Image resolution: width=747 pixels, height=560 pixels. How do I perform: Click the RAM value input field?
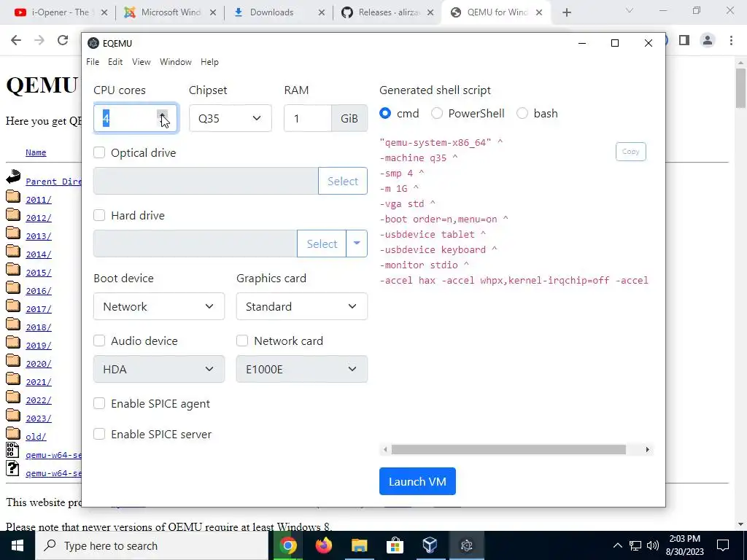(308, 118)
